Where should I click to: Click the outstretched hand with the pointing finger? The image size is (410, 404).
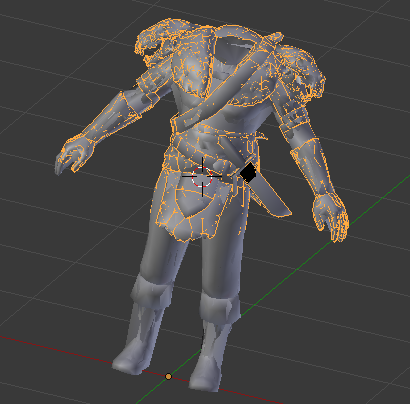[74, 155]
